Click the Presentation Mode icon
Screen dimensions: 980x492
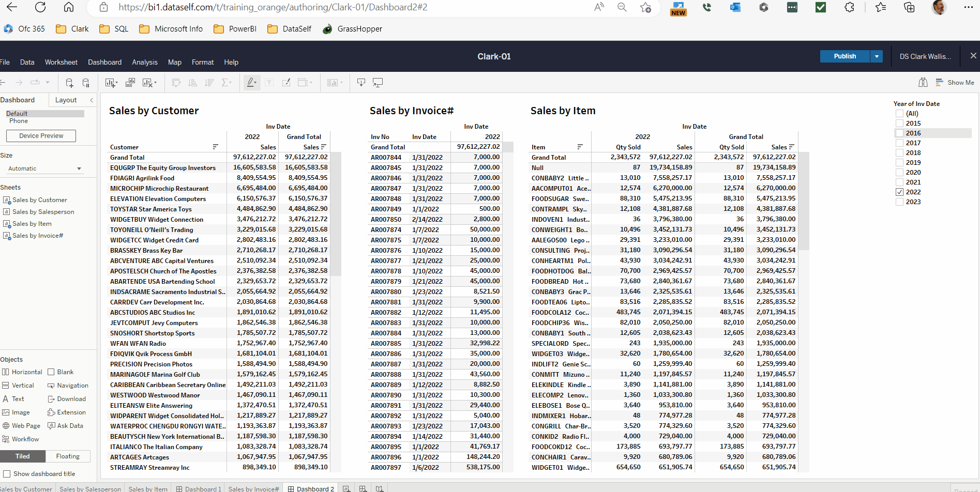coord(378,83)
